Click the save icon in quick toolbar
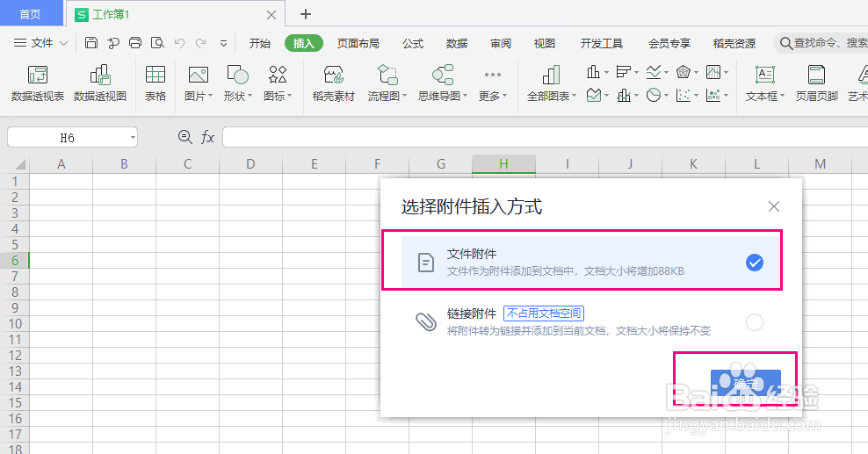868x454 pixels. (91, 43)
